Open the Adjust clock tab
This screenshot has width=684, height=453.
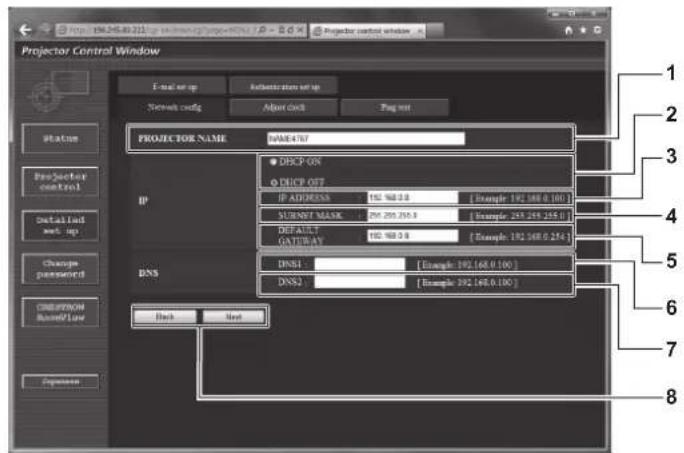point(284,107)
